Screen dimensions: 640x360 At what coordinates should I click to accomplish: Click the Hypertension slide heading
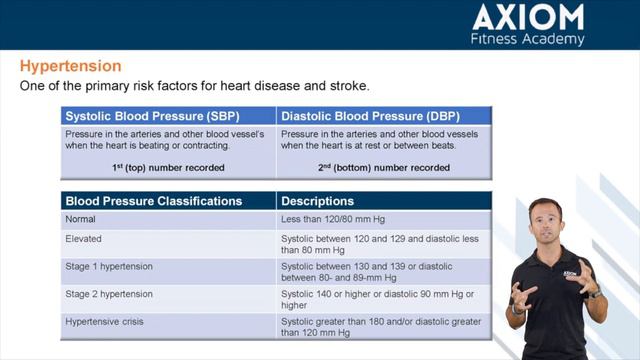(71, 66)
